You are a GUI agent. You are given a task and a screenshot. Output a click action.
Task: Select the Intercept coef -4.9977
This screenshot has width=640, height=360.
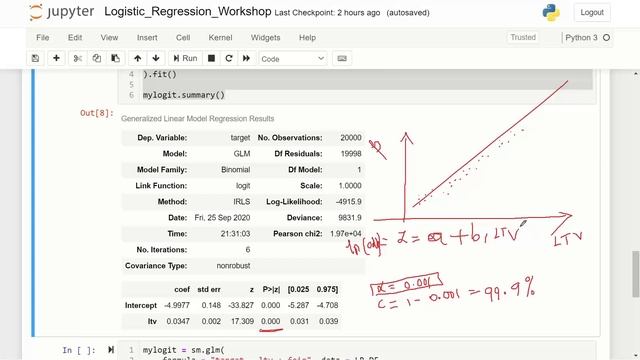pyautogui.click(x=177, y=305)
